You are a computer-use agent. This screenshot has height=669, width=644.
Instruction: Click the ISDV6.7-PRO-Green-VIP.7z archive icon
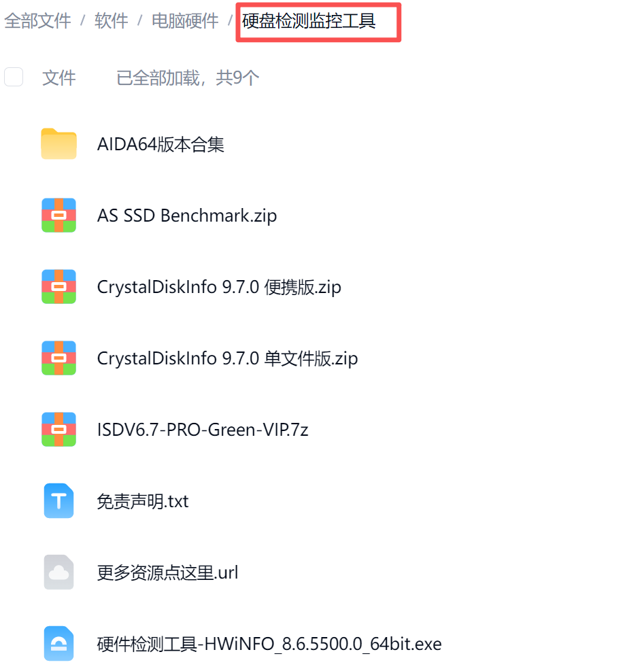coord(59,429)
